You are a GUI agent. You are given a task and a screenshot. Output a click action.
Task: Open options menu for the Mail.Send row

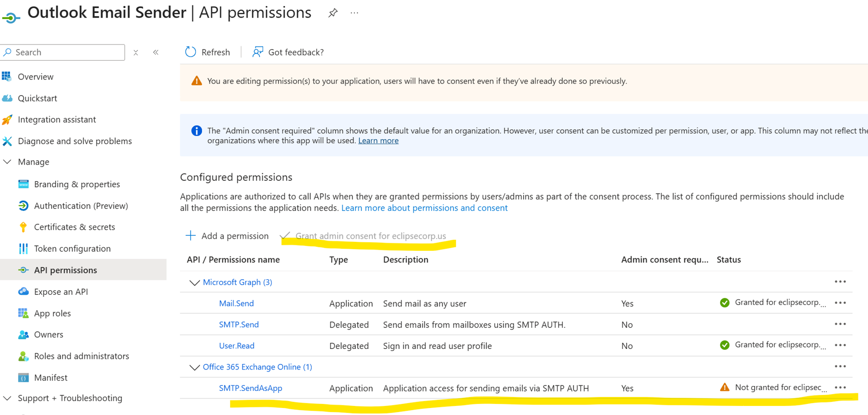click(840, 303)
